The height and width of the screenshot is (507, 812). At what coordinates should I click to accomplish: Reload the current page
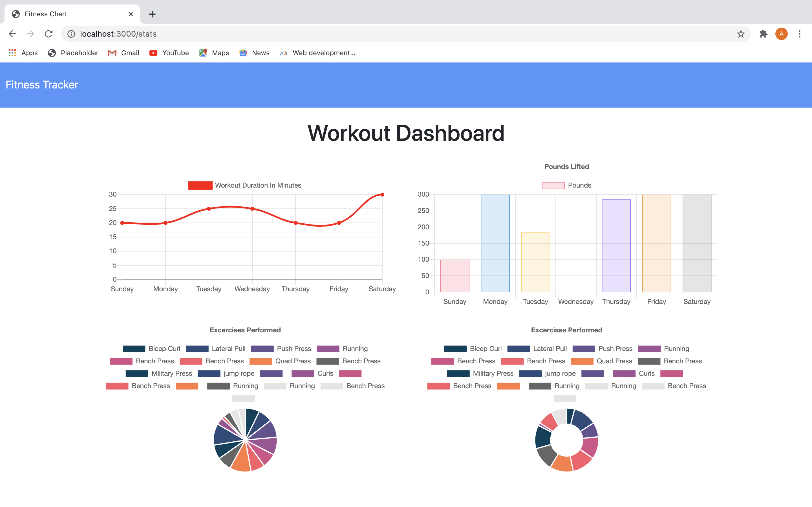point(49,34)
